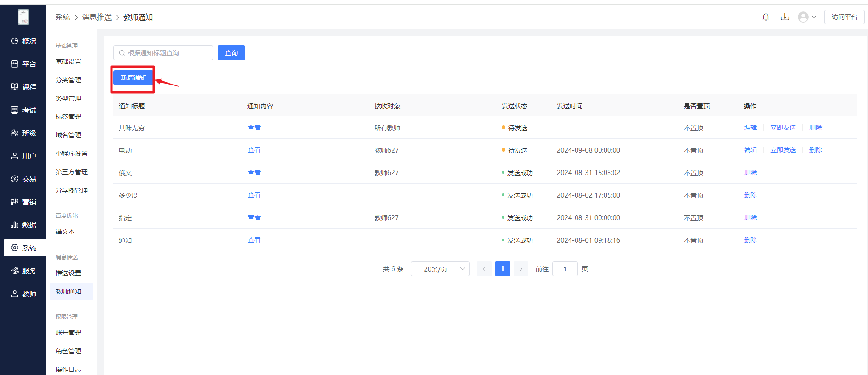Focus the 根据通知标题查询 search field
868x375 pixels.
[x=163, y=53]
